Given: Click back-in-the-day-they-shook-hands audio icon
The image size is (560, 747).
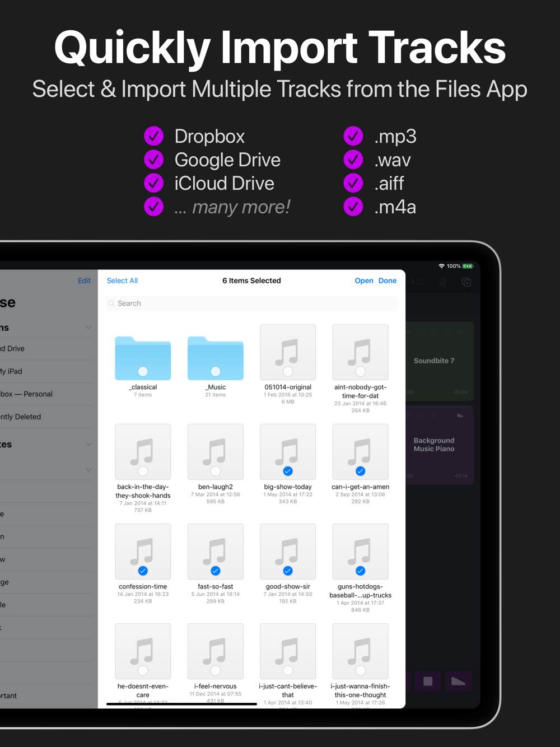Looking at the screenshot, I should (x=143, y=452).
